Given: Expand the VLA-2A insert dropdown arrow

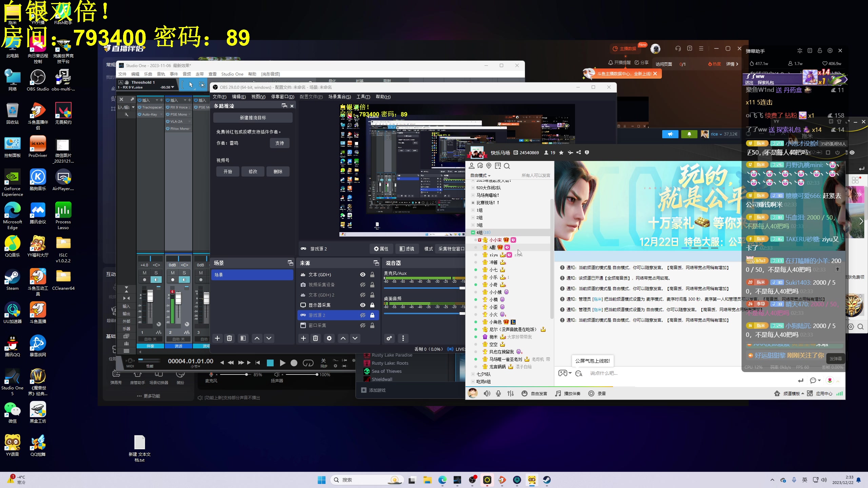Looking at the screenshot, I should pos(190,121).
